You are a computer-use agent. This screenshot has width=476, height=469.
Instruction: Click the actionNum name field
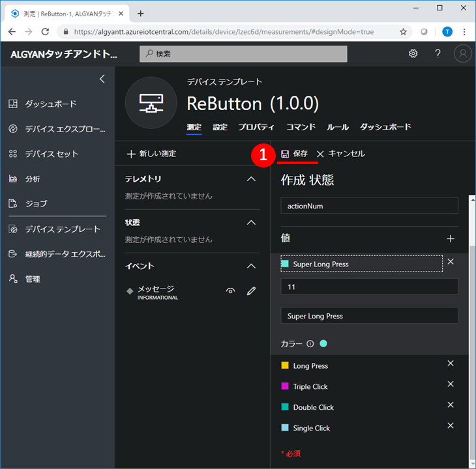(369, 206)
